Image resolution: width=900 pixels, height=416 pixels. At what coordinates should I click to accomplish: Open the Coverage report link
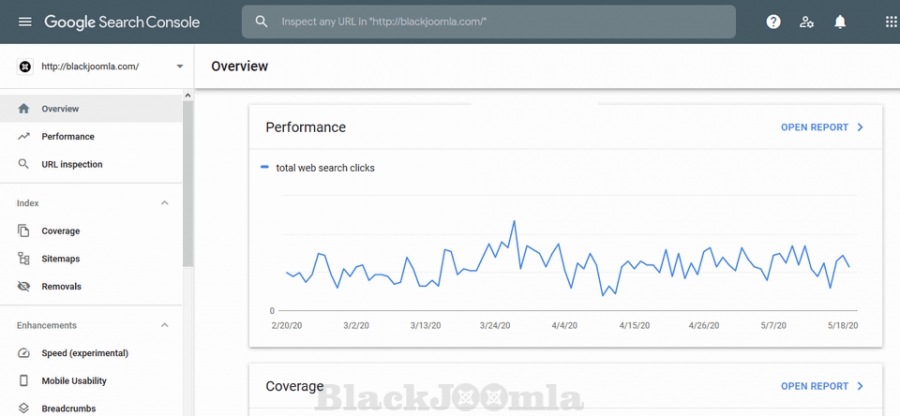click(821, 386)
